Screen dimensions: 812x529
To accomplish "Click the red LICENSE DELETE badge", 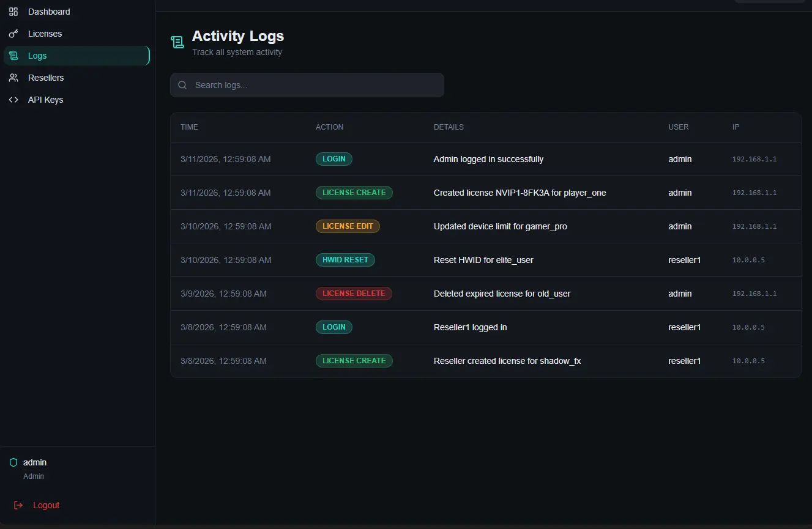I will [354, 294].
